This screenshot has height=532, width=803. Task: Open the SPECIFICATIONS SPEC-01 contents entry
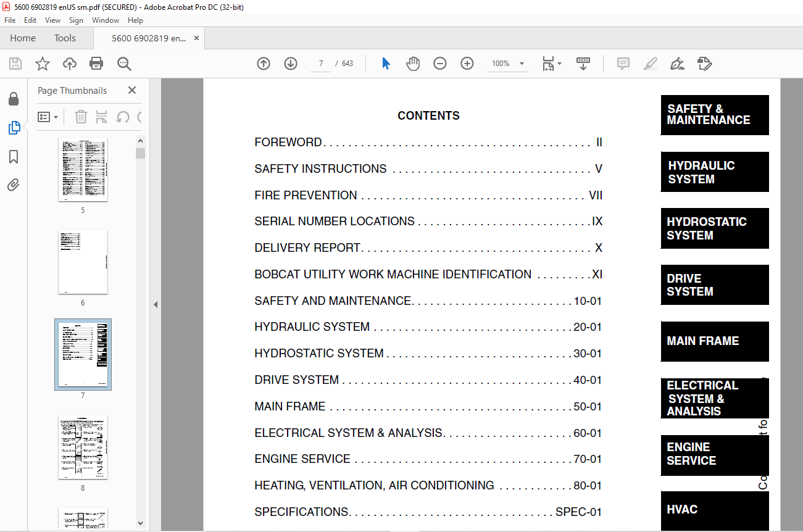(428, 512)
